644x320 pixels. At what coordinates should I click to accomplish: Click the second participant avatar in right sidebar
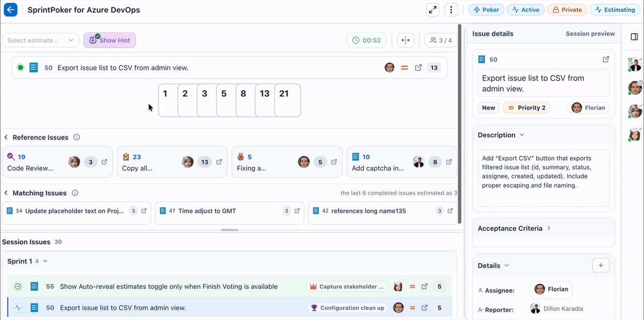(x=635, y=88)
